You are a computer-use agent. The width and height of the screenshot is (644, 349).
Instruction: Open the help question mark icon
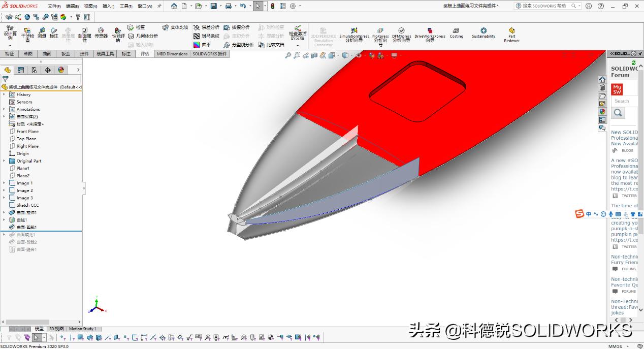[601, 6]
